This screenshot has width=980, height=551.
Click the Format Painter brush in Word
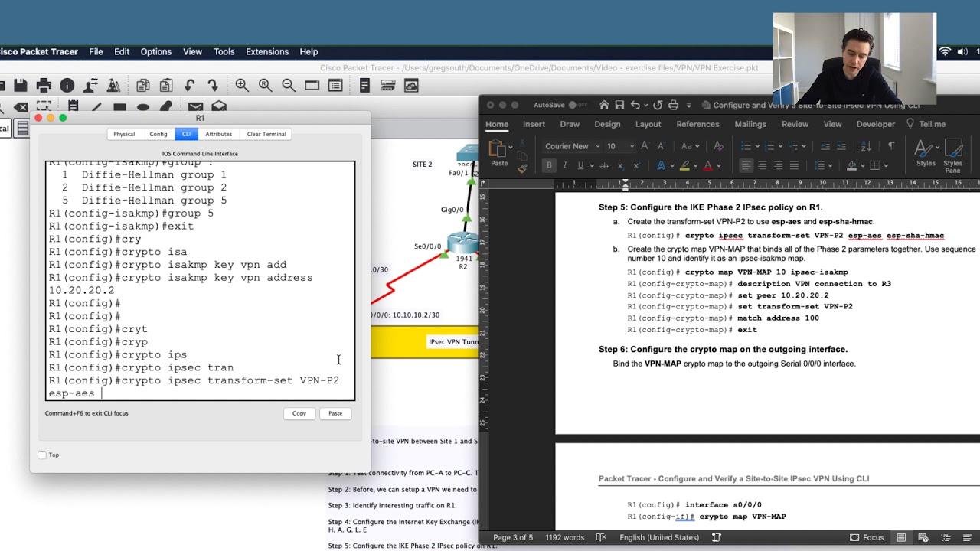(521, 168)
